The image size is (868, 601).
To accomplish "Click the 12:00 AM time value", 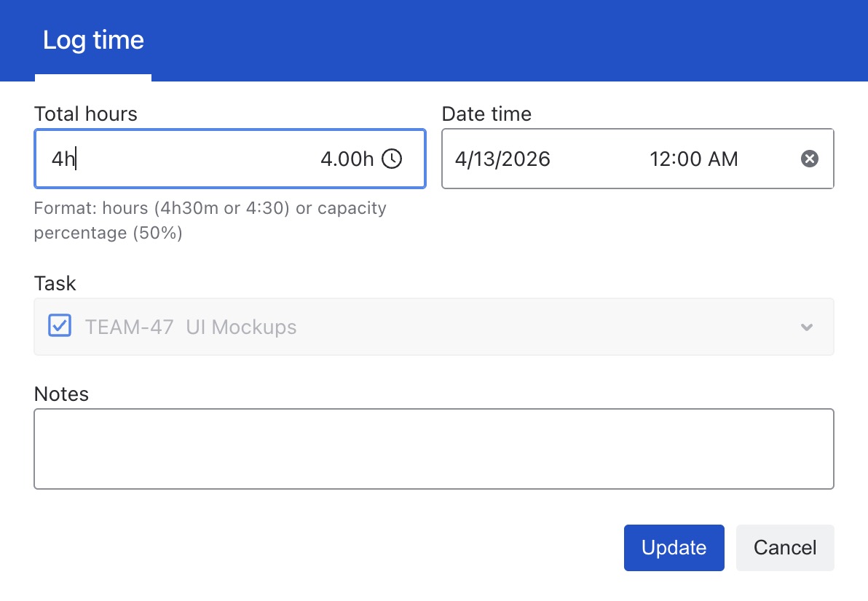I will coord(693,159).
